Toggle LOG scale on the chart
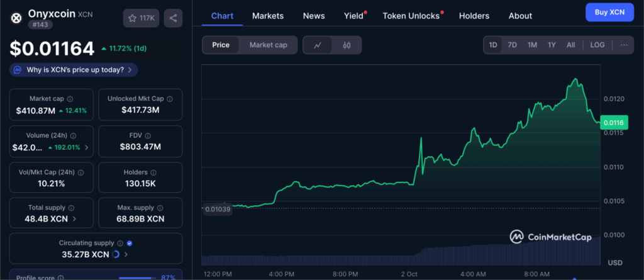The image size is (644, 280). pyautogui.click(x=597, y=45)
